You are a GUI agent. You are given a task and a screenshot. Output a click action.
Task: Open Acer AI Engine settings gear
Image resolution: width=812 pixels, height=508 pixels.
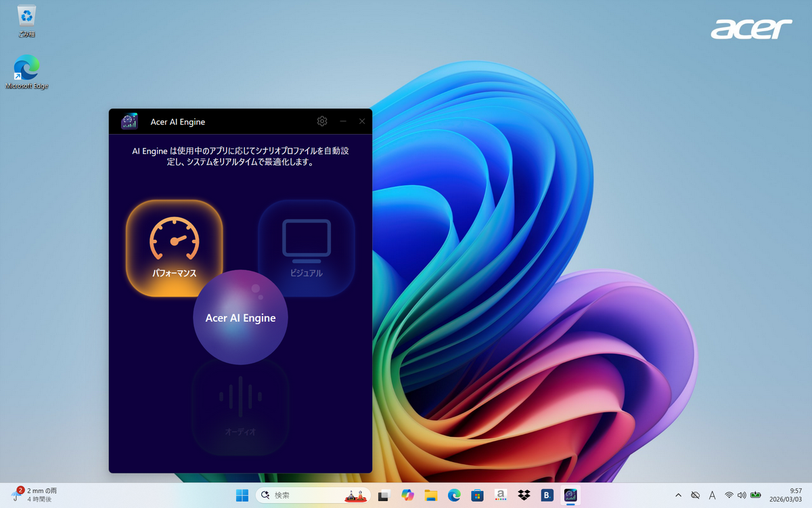(x=322, y=121)
